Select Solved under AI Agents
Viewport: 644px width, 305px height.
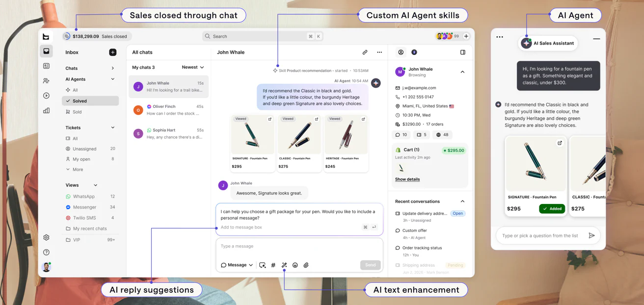click(x=90, y=101)
